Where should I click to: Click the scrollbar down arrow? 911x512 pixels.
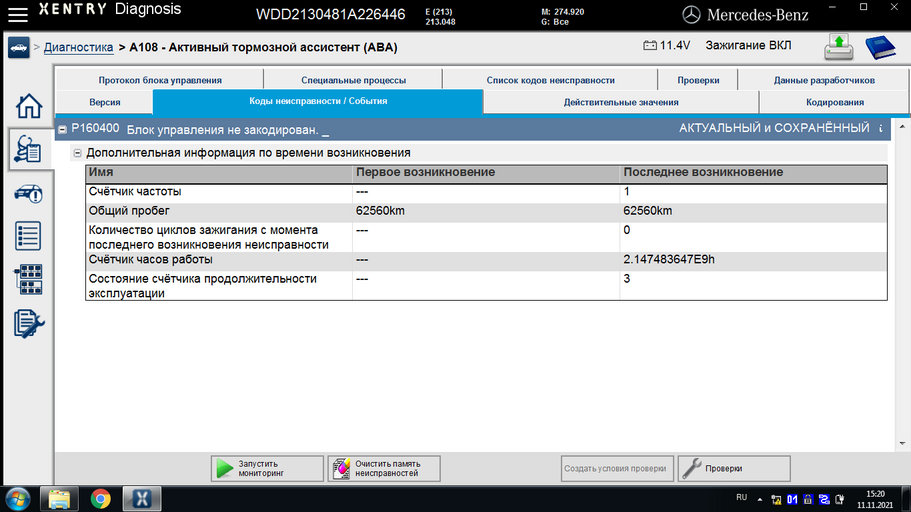point(902,443)
